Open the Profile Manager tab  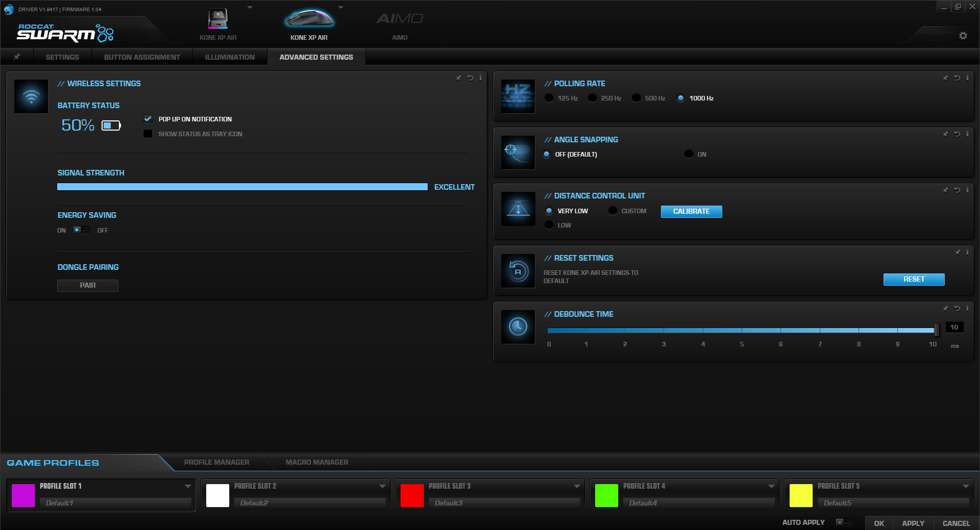[x=216, y=462]
